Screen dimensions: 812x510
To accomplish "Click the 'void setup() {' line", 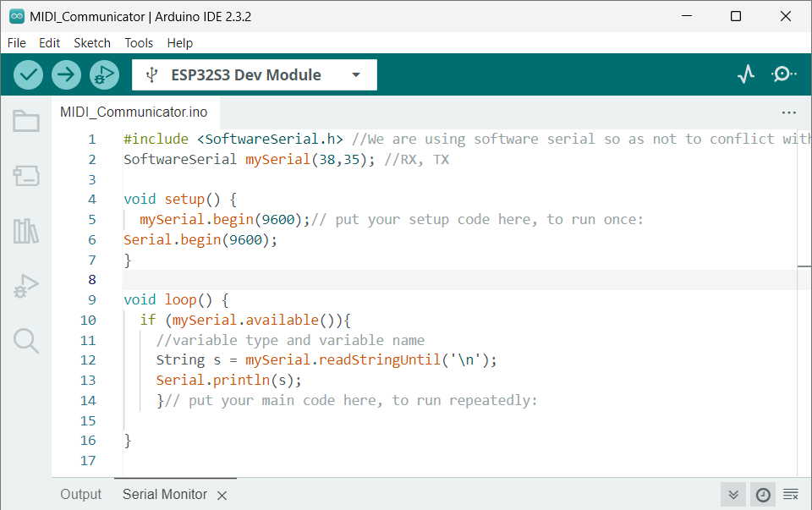I will click(x=180, y=200).
